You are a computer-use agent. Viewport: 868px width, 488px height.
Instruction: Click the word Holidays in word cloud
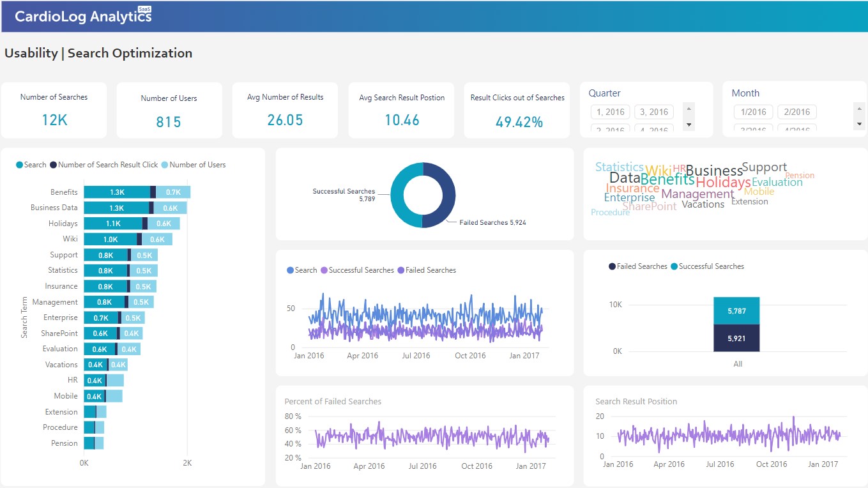[x=723, y=183]
